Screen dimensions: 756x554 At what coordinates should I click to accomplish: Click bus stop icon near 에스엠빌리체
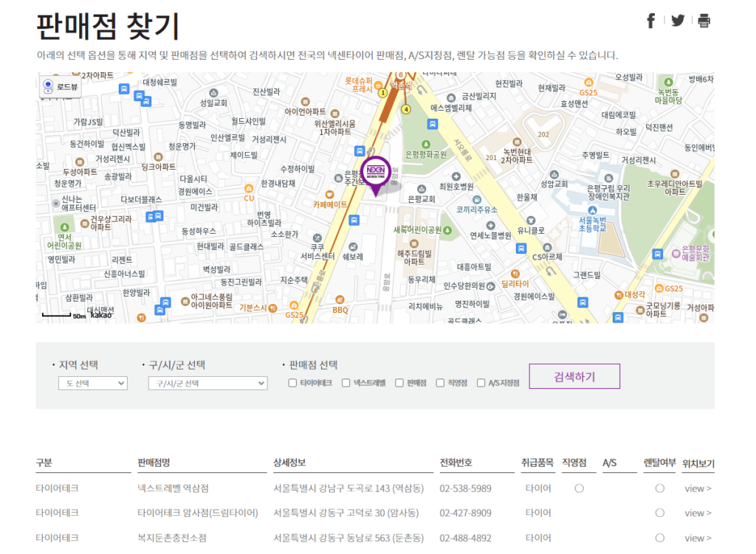click(433, 124)
